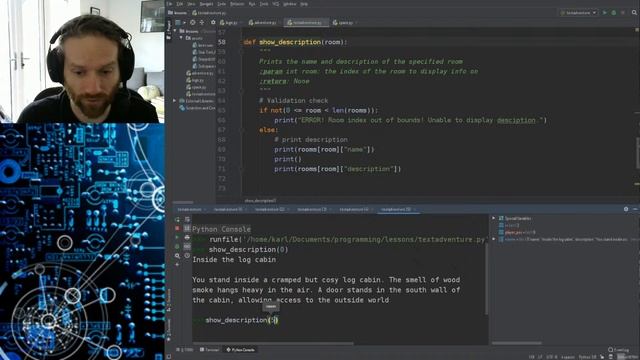
Task: Click into the console show_description input line
Action: pyautogui.click(x=241, y=320)
